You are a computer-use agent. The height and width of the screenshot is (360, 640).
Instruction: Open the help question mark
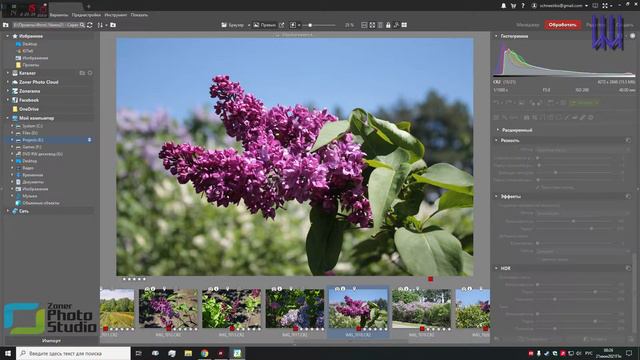523,6
